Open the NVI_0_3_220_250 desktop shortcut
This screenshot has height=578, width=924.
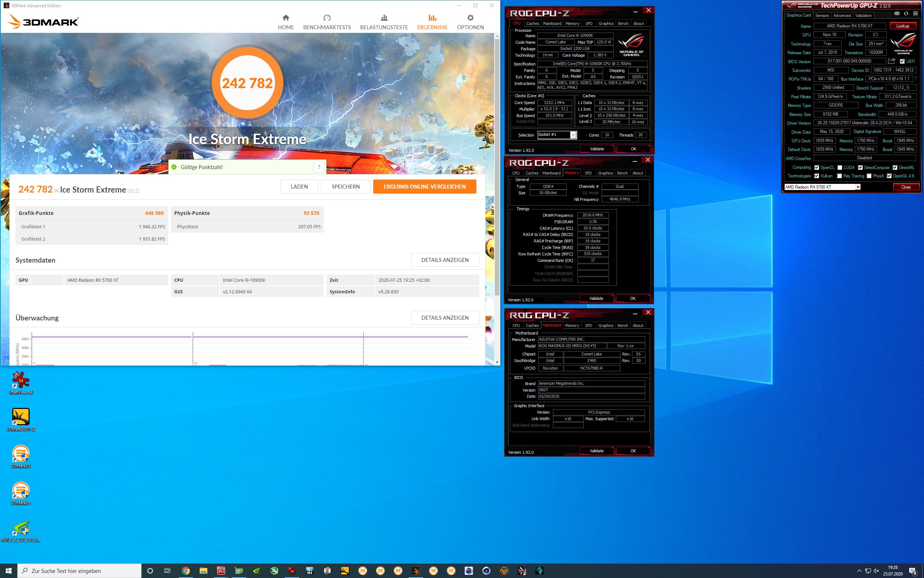click(21, 531)
